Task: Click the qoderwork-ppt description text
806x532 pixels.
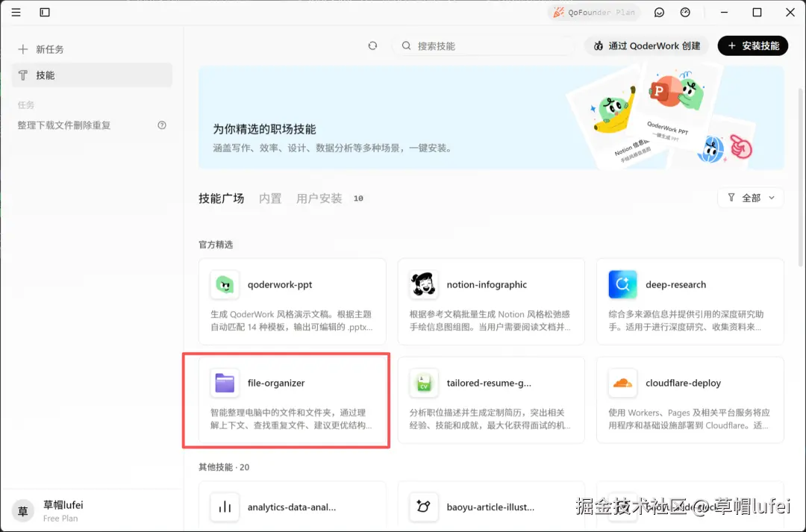Action: (x=292, y=321)
